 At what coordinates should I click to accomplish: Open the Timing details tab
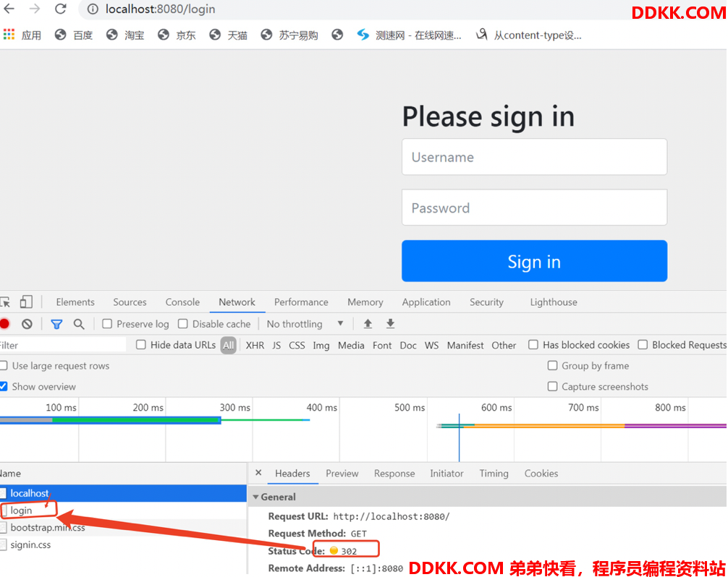[494, 473]
